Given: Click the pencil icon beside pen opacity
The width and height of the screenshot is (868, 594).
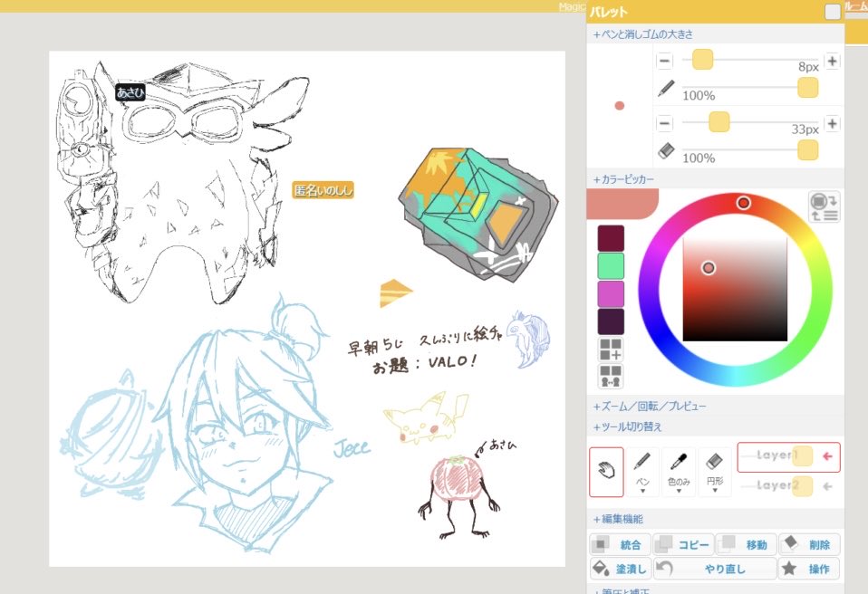Looking at the screenshot, I should pyautogui.click(x=665, y=89).
